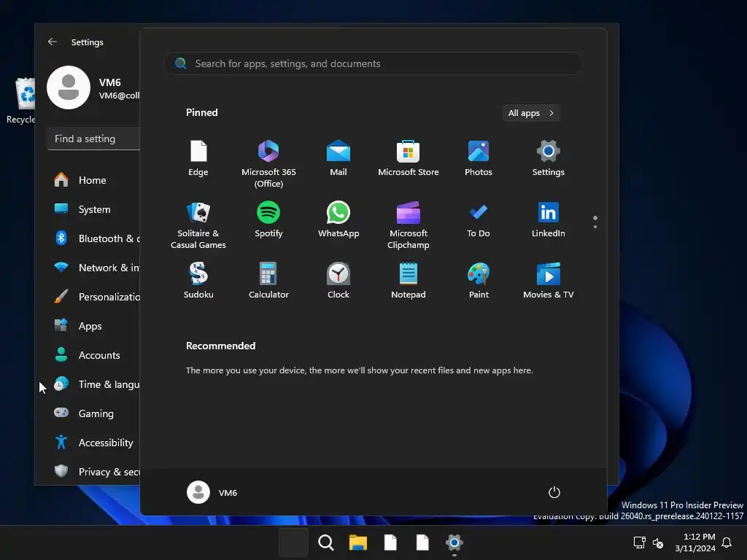The image size is (747, 560).
Task: Open Microsoft Store from pinned apps
Action: (x=409, y=159)
